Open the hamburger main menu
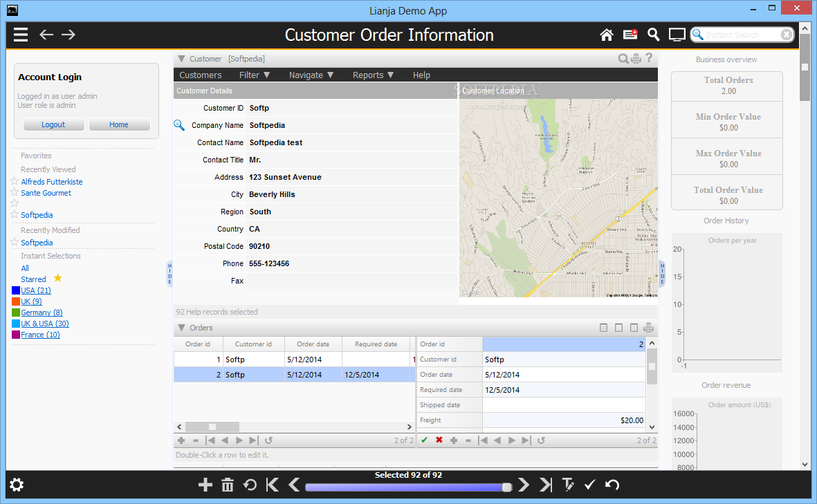The height and width of the screenshot is (504, 817). (21, 35)
